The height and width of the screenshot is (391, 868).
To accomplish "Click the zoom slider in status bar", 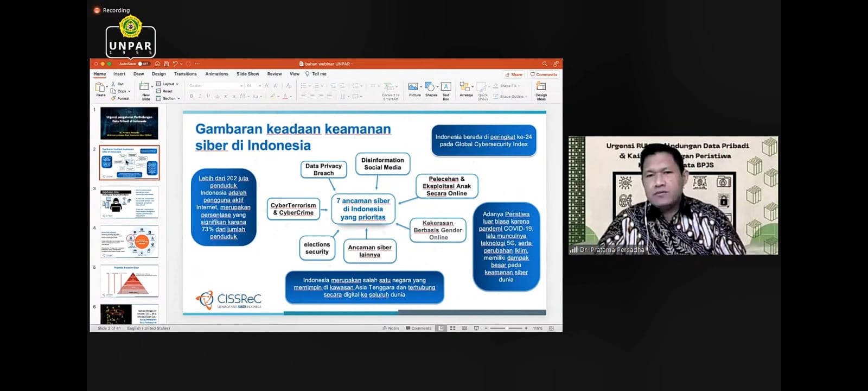I will [506, 328].
